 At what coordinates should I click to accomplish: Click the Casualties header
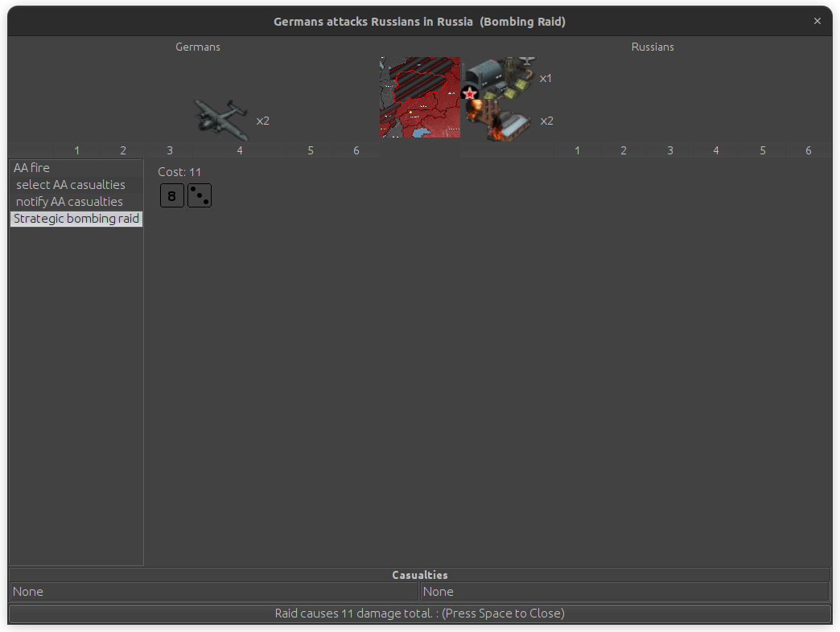pos(420,575)
